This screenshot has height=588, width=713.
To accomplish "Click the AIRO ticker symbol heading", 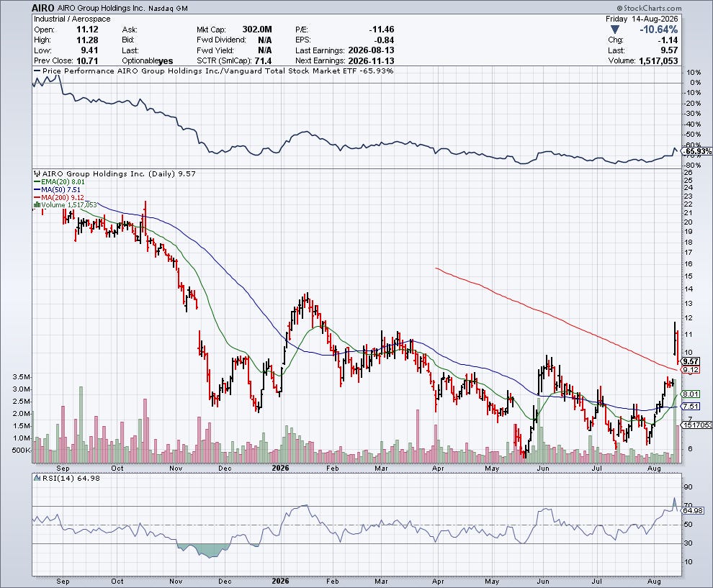I will [43, 8].
